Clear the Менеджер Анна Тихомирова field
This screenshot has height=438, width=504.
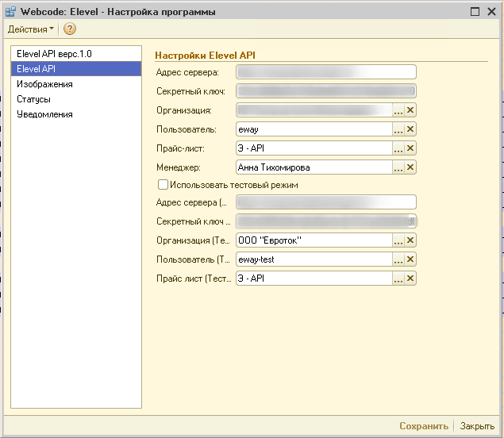[410, 167]
